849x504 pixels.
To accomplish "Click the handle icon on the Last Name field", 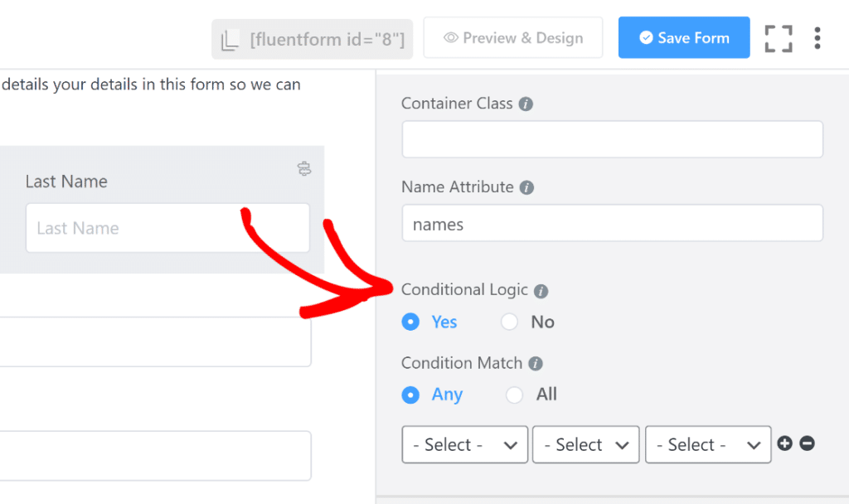I will tap(304, 167).
